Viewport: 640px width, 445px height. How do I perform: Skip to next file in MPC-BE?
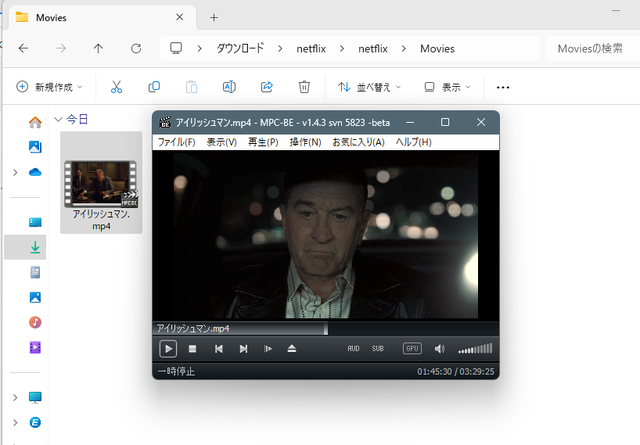click(243, 349)
